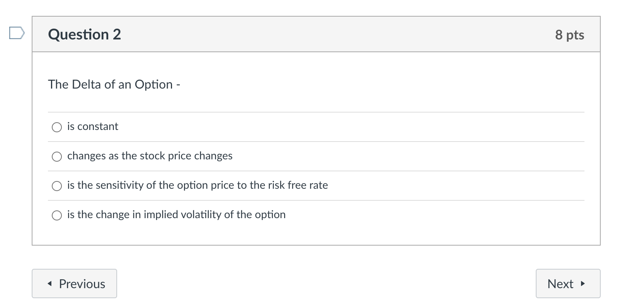Click the 'change in implied volatility' answer text
Image resolution: width=644 pixels, height=304 pixels.
[176, 215]
